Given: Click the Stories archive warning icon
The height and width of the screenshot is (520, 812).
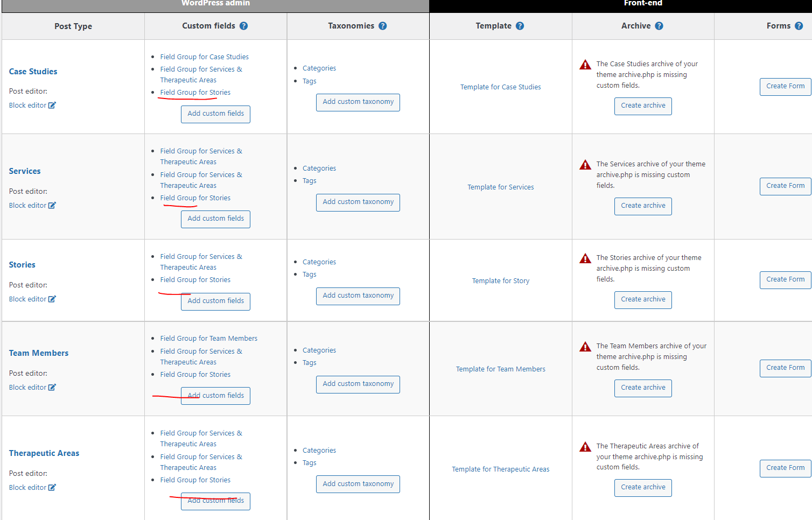Looking at the screenshot, I should click(x=585, y=259).
